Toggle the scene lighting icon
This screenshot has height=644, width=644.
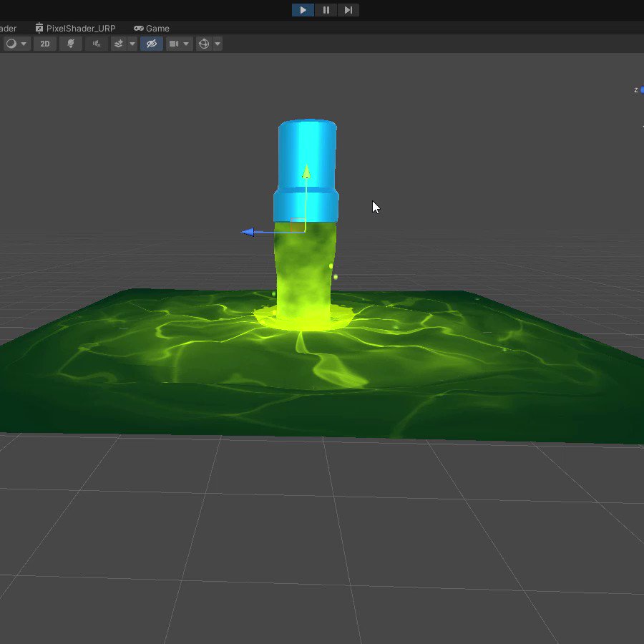(x=69, y=44)
